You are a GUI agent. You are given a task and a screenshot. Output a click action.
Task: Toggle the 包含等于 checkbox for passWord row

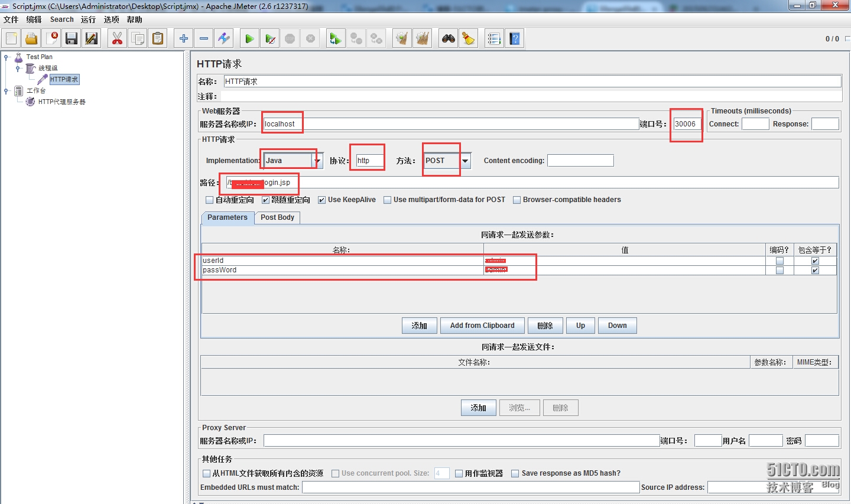click(815, 270)
